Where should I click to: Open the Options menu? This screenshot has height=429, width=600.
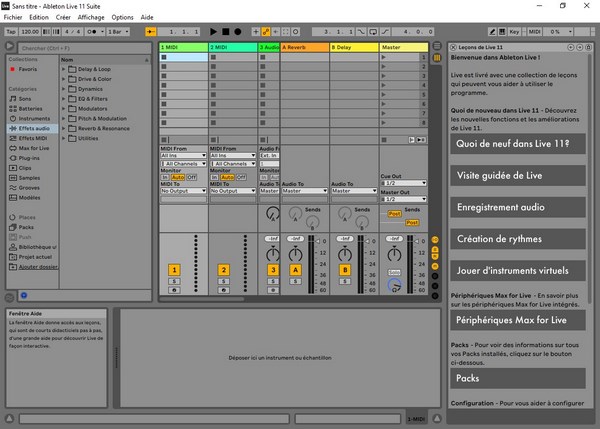click(x=122, y=17)
